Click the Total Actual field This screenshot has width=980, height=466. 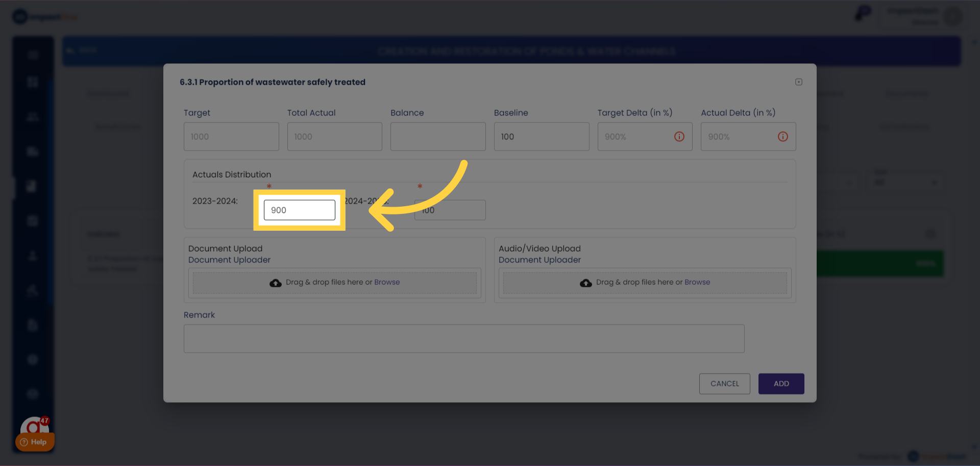[x=334, y=136]
